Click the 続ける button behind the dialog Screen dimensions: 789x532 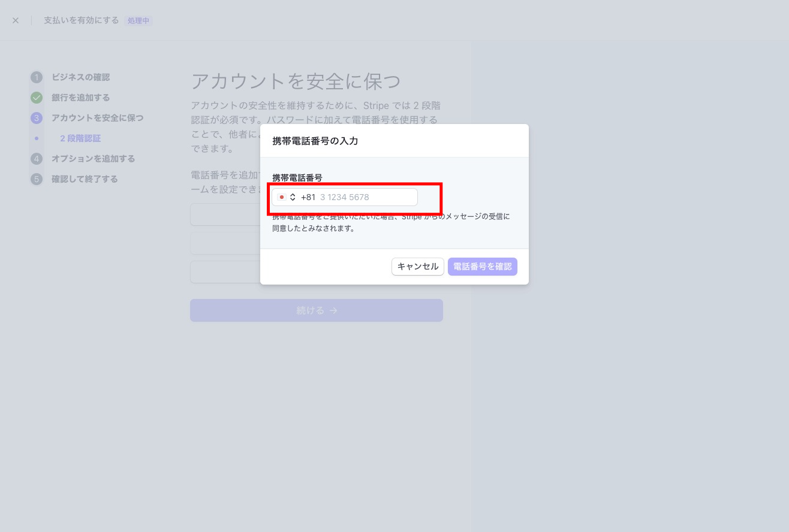(316, 310)
